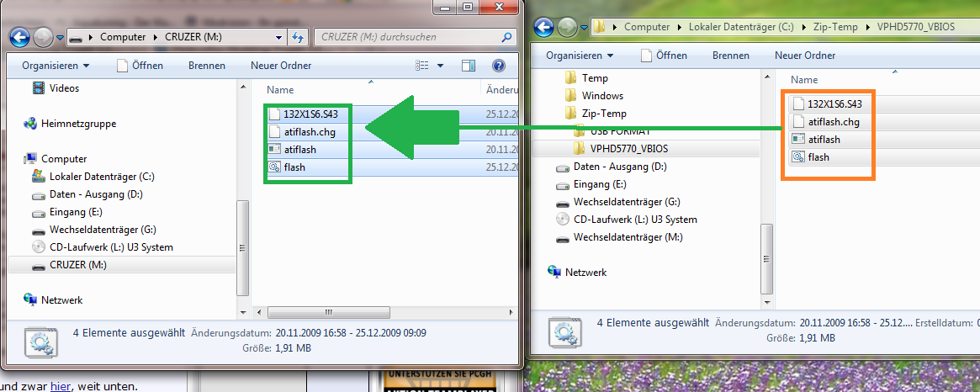Click Öffnen in VPHD5770_VBIOS window
Viewport: 980px width, 392px height.
pos(664,55)
